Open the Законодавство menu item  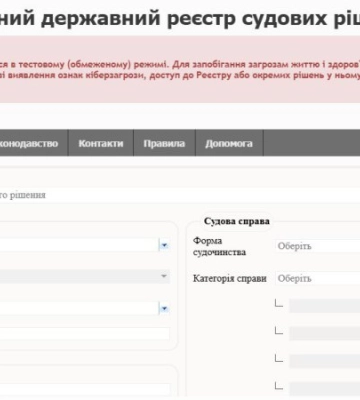click(33, 143)
